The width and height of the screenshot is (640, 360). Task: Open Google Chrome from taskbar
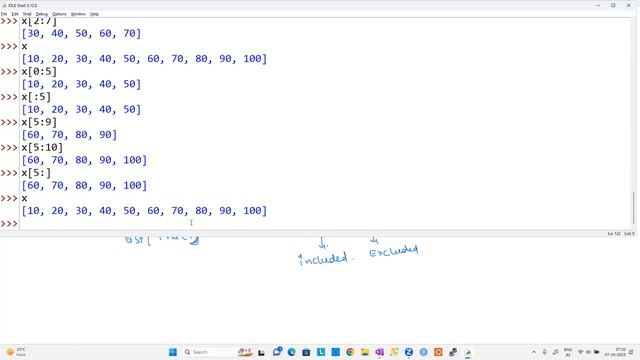(x=350, y=352)
